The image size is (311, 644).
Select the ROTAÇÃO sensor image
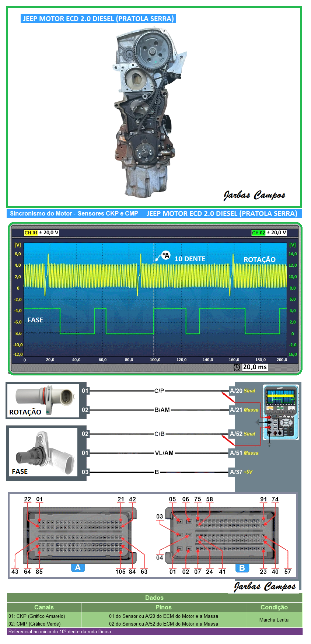coord(43,400)
